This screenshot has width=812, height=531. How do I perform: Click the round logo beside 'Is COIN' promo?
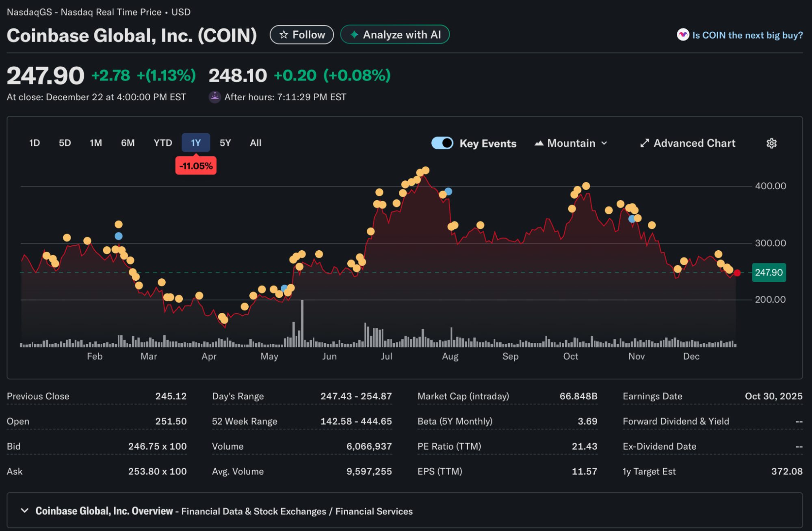pyautogui.click(x=682, y=35)
